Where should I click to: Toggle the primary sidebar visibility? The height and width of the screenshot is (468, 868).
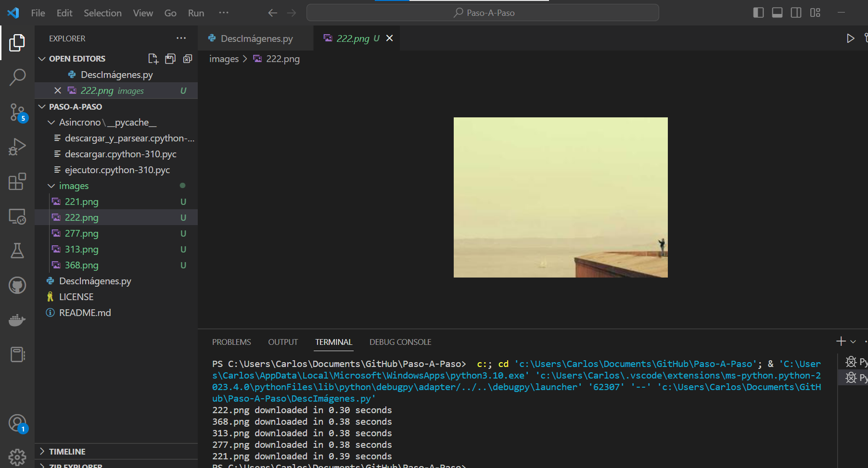tap(758, 13)
